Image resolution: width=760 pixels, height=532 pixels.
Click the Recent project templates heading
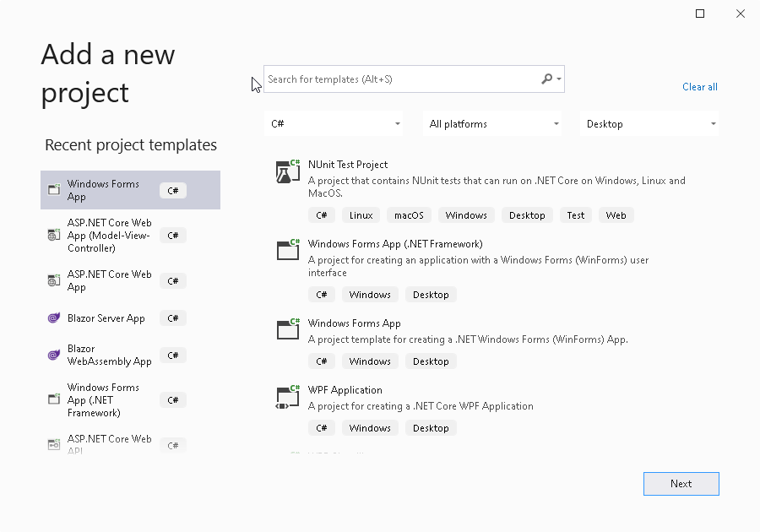click(130, 145)
